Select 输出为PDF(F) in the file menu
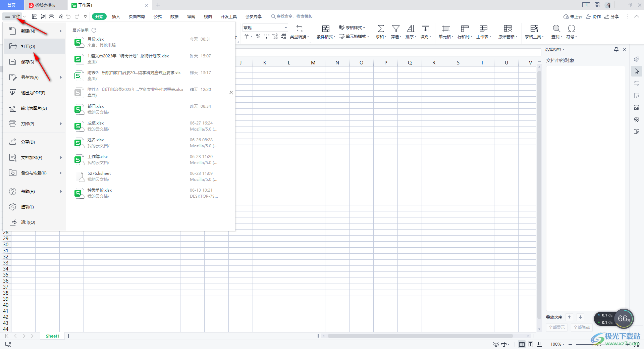Viewport: 644px width, 349px height. 34,93
